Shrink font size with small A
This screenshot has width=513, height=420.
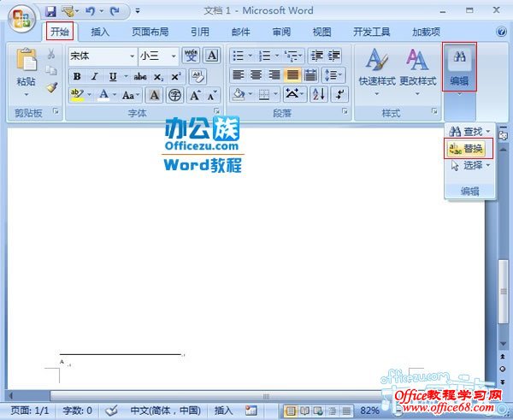pos(212,95)
